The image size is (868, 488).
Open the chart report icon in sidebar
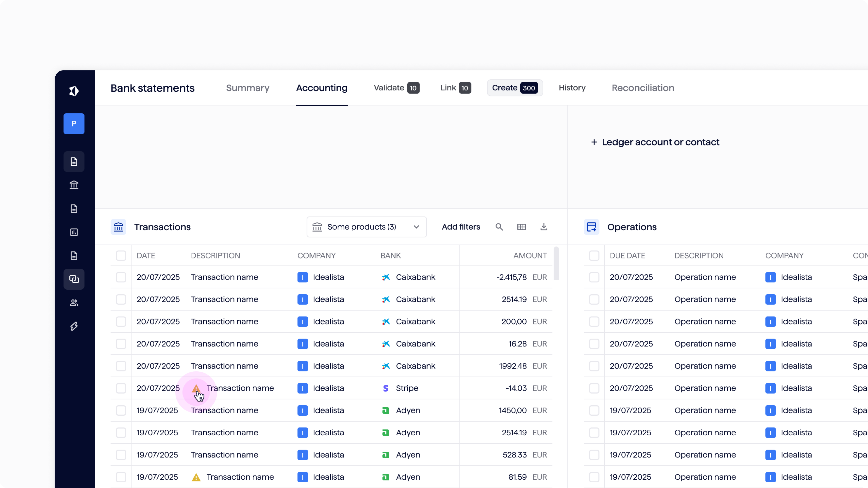(74, 232)
